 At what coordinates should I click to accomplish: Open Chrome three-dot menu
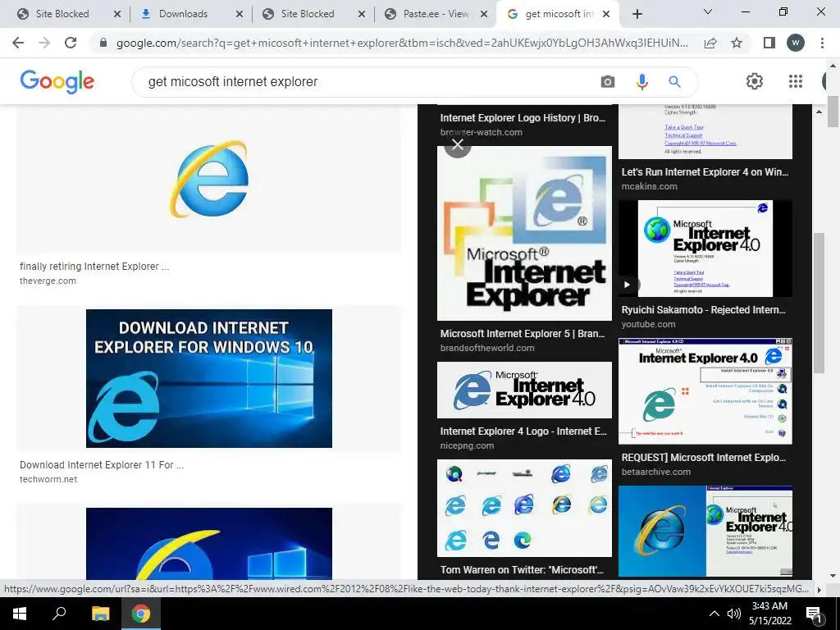[822, 43]
